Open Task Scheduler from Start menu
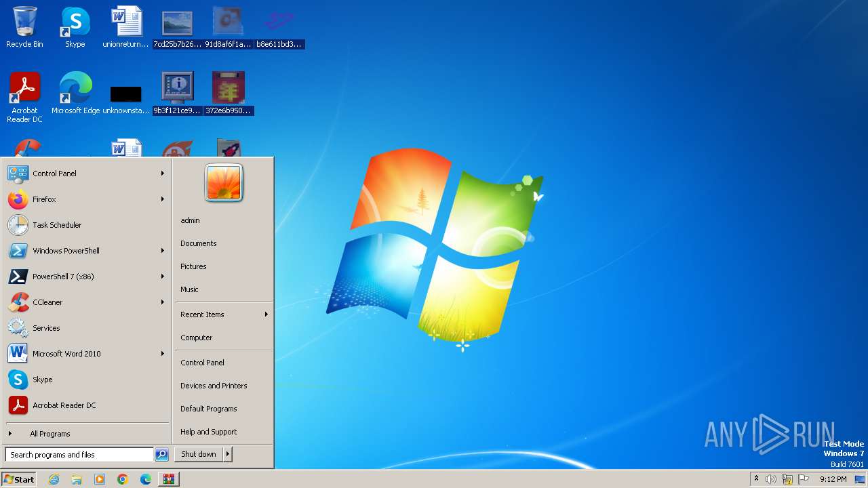Screen dimensions: 868x488 87,225
